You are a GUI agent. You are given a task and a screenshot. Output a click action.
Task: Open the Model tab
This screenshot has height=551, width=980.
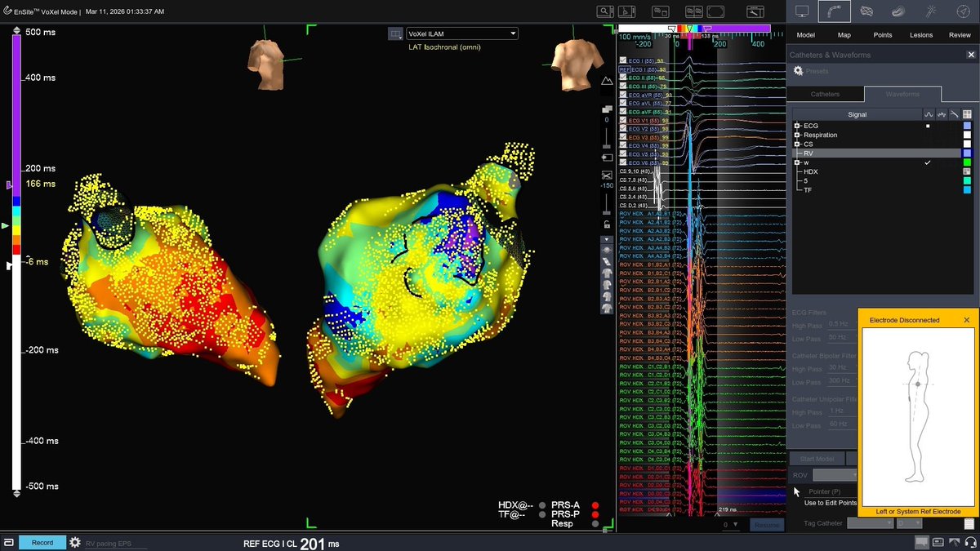click(806, 35)
